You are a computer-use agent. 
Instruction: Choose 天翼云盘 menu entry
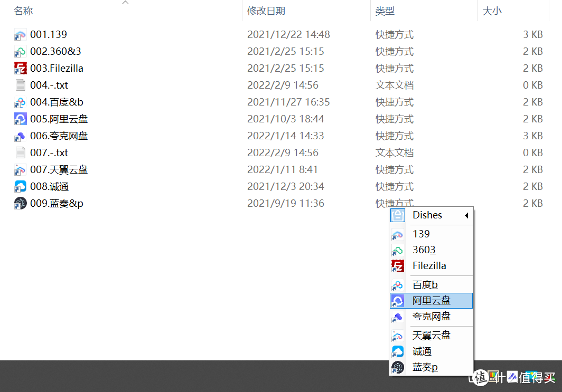point(431,336)
